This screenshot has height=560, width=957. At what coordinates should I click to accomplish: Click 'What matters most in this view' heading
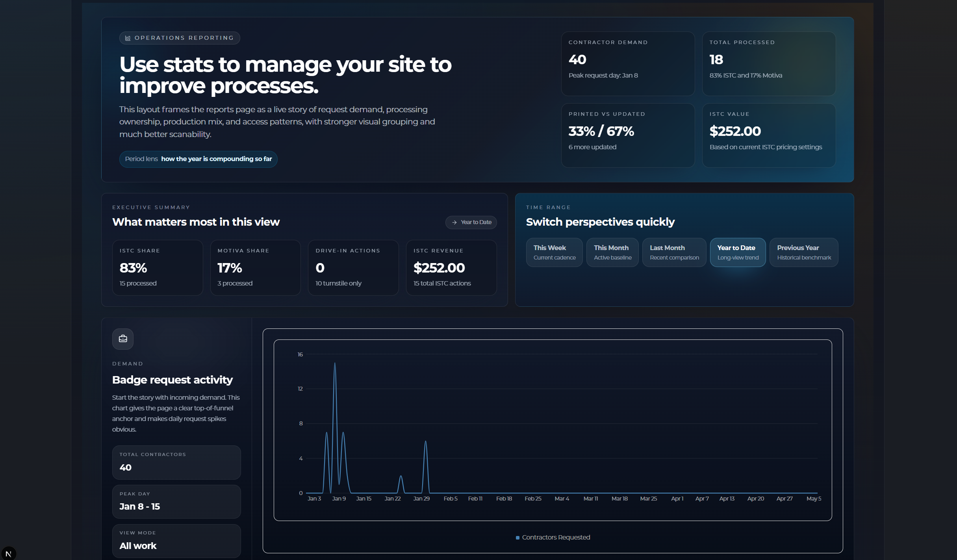196,222
